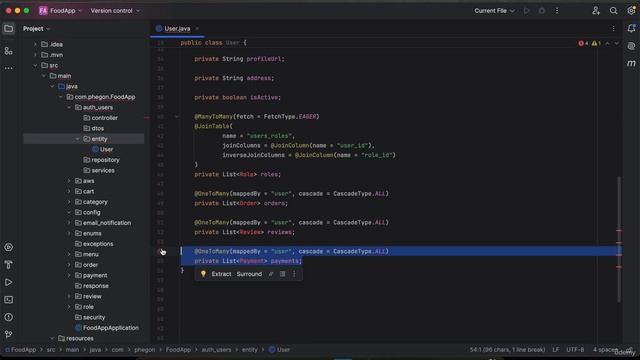640x360 pixels.
Task: Run the current file
Action: 527,11
